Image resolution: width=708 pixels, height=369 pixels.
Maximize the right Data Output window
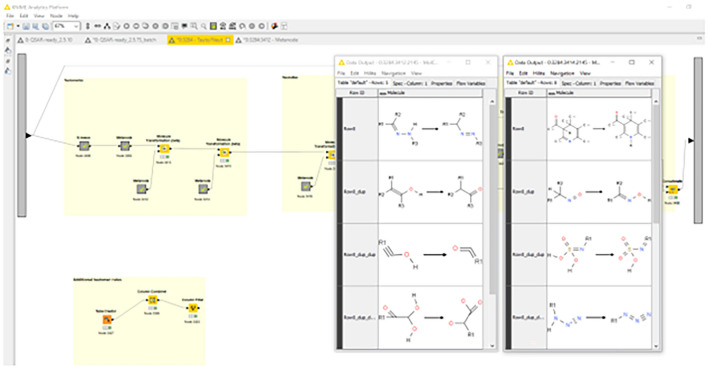click(x=632, y=62)
